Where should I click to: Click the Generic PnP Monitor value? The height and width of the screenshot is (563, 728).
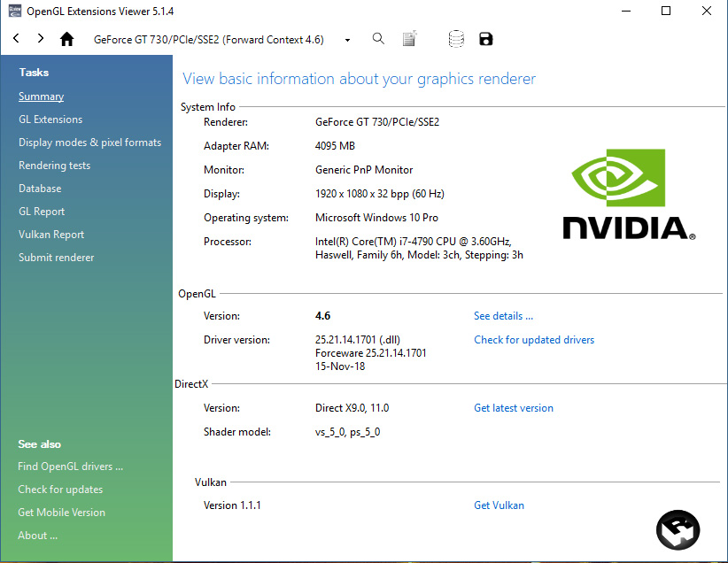[x=364, y=170]
